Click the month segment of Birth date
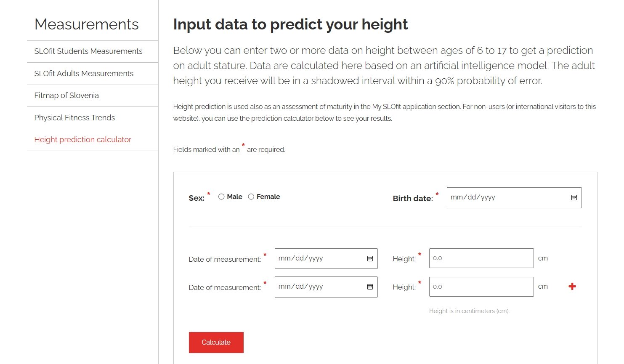 click(457, 197)
